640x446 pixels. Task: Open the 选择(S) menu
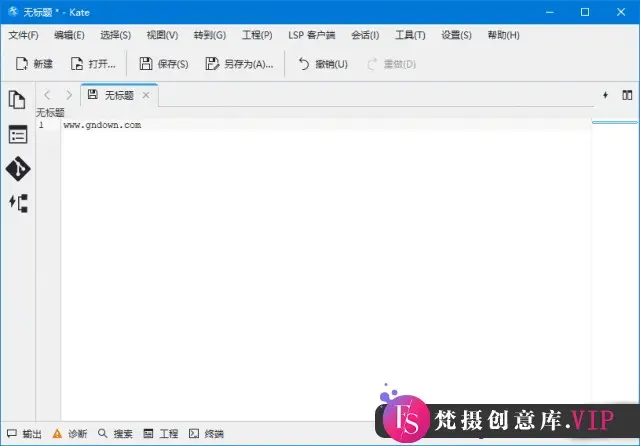pyautogui.click(x=116, y=35)
